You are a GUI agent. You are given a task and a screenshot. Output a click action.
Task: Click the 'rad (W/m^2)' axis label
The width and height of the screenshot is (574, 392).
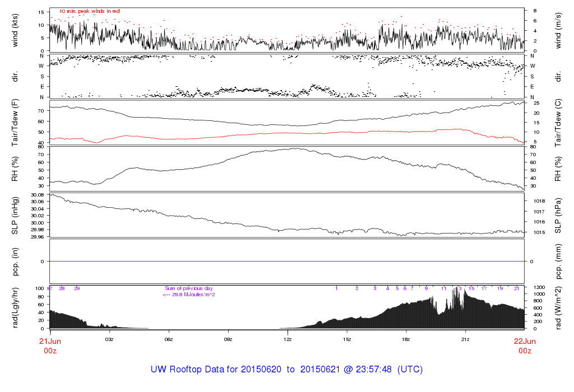[x=558, y=307]
